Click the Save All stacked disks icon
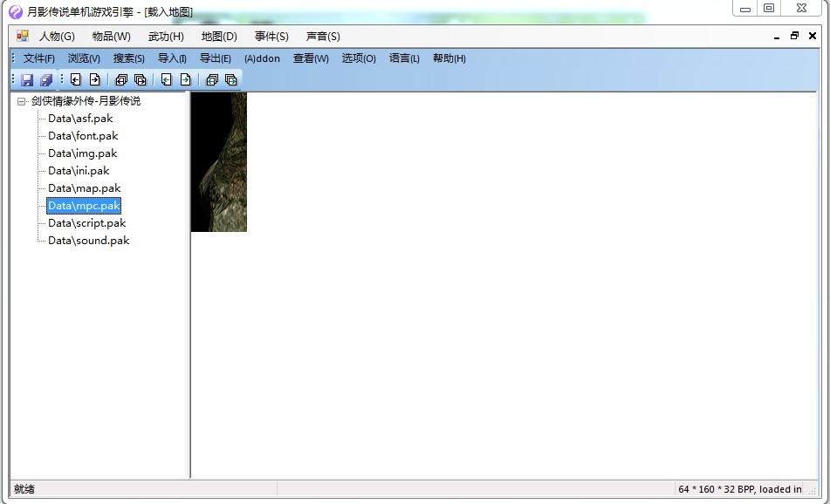 (x=46, y=80)
